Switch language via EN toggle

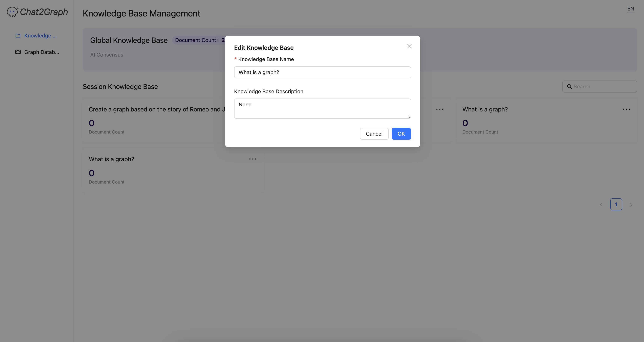tap(631, 9)
